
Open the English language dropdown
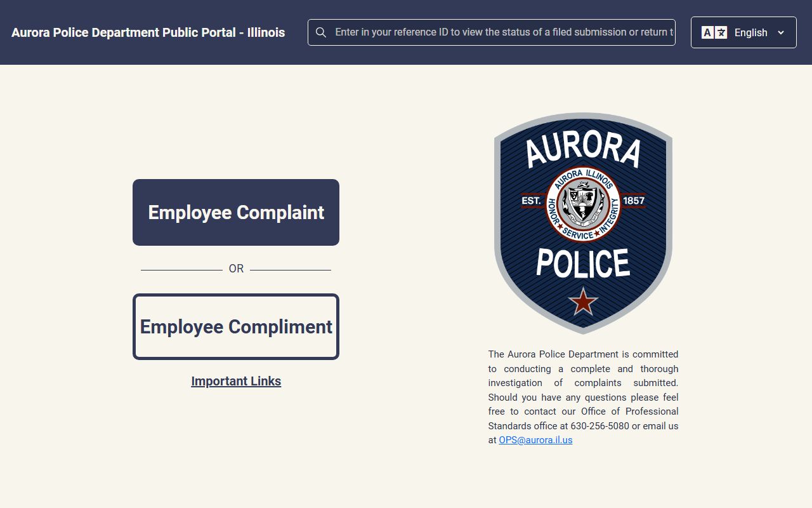pos(743,32)
